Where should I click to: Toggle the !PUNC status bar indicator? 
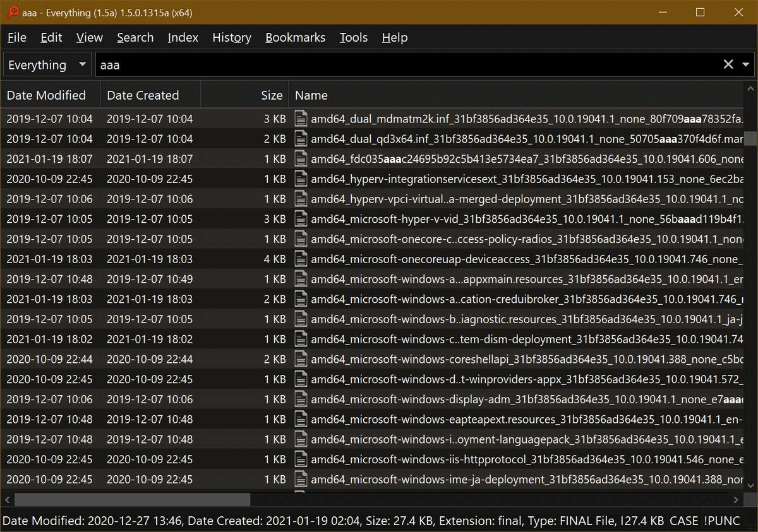721,521
